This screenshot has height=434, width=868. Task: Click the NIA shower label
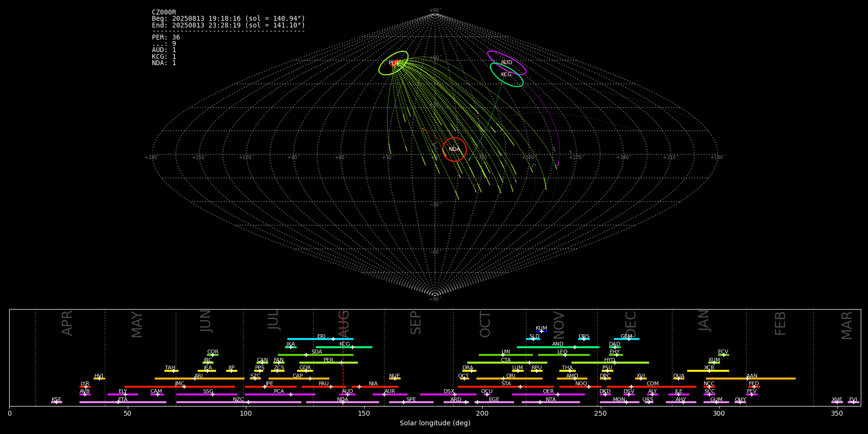coord(373,384)
